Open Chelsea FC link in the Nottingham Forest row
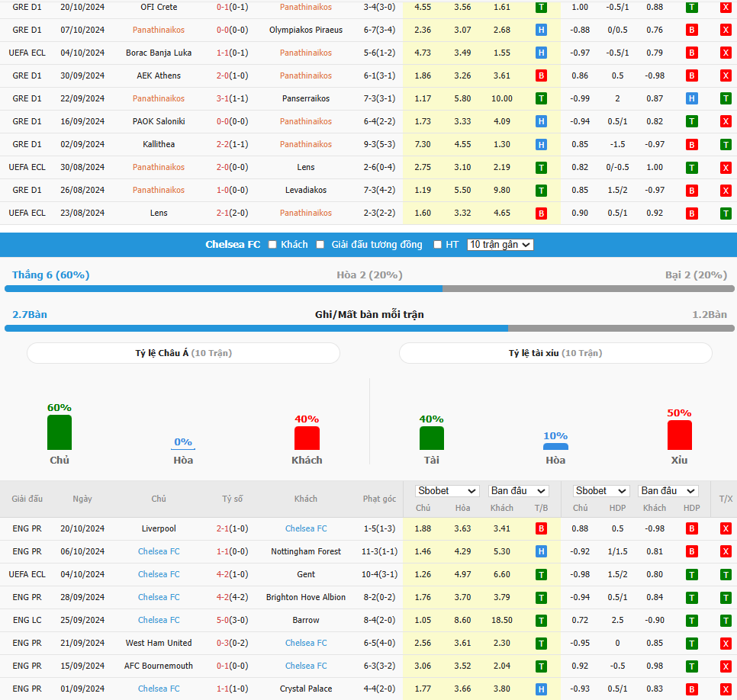This screenshot has height=700, width=737. tap(159, 551)
